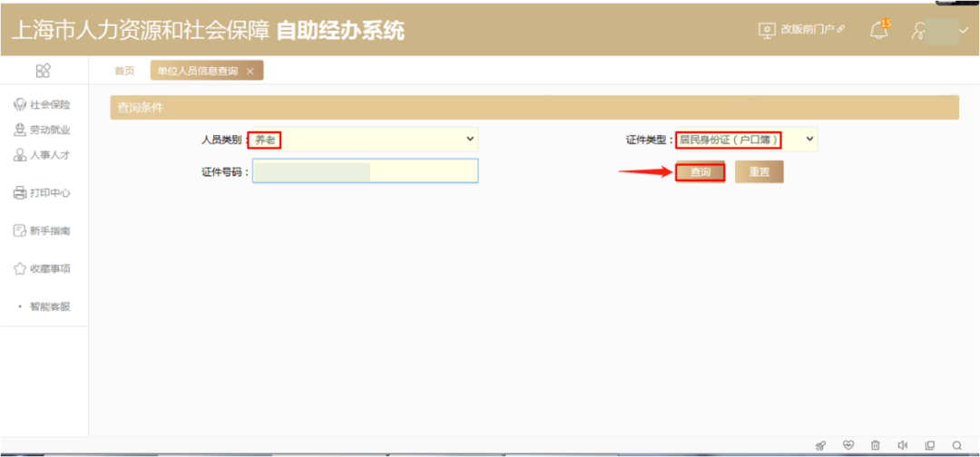The width and height of the screenshot is (980, 457).
Task: Close the 单位人员信息查询 tab
Action: (250, 72)
